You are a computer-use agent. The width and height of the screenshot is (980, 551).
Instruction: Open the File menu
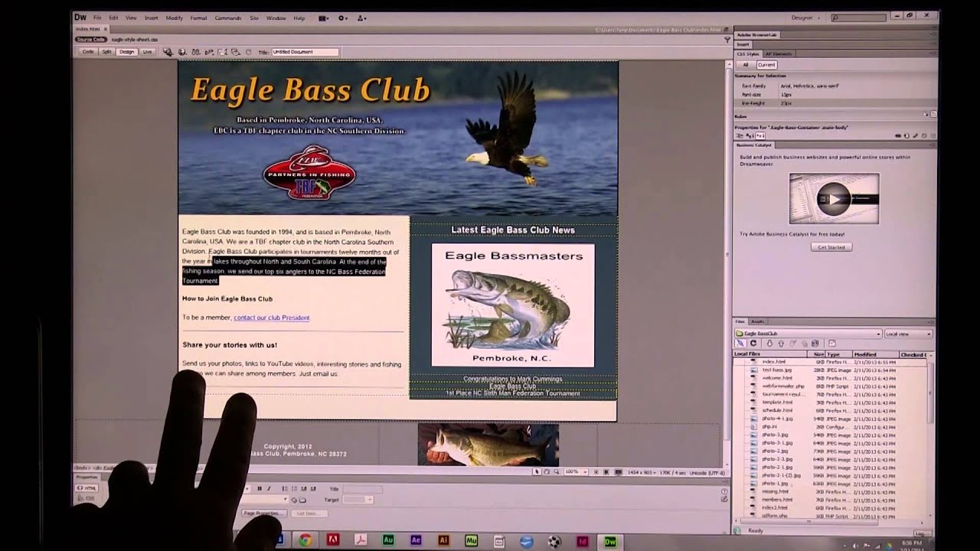coord(97,18)
